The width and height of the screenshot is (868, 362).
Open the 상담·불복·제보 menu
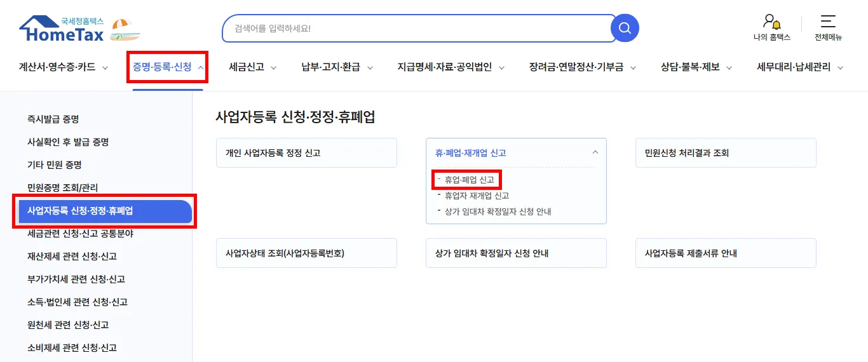[696, 67]
